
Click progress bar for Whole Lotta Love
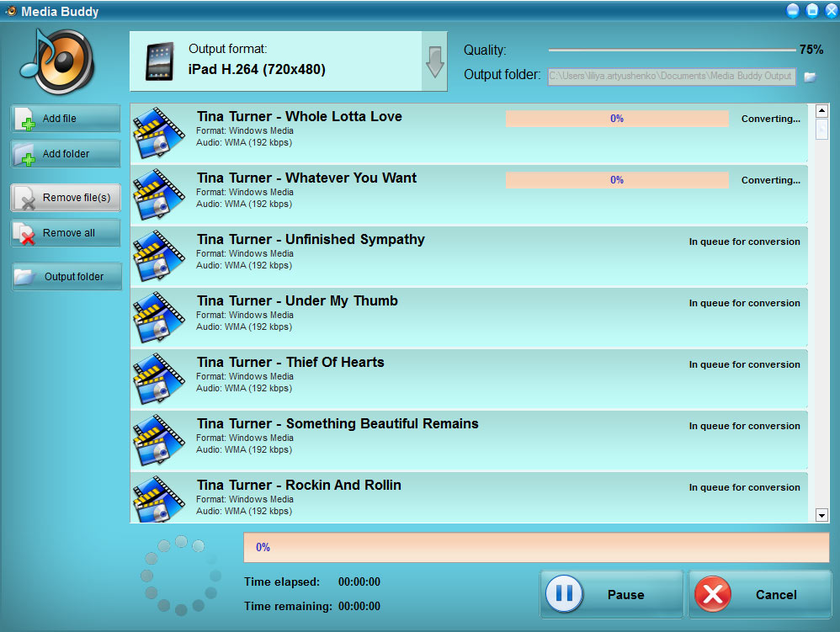[x=617, y=119]
